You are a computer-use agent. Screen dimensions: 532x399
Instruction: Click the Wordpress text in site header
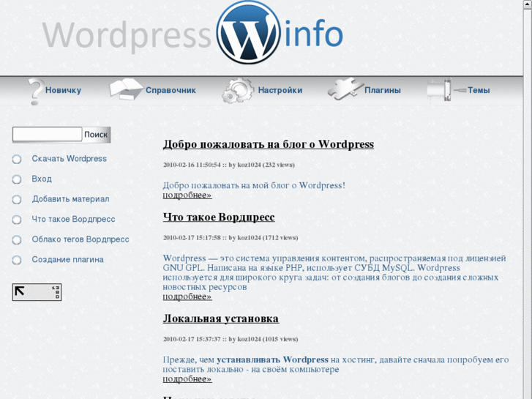click(x=127, y=36)
